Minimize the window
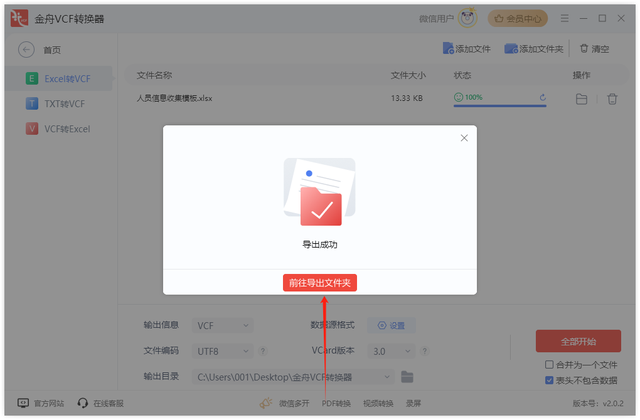640x420 pixels. (583, 18)
